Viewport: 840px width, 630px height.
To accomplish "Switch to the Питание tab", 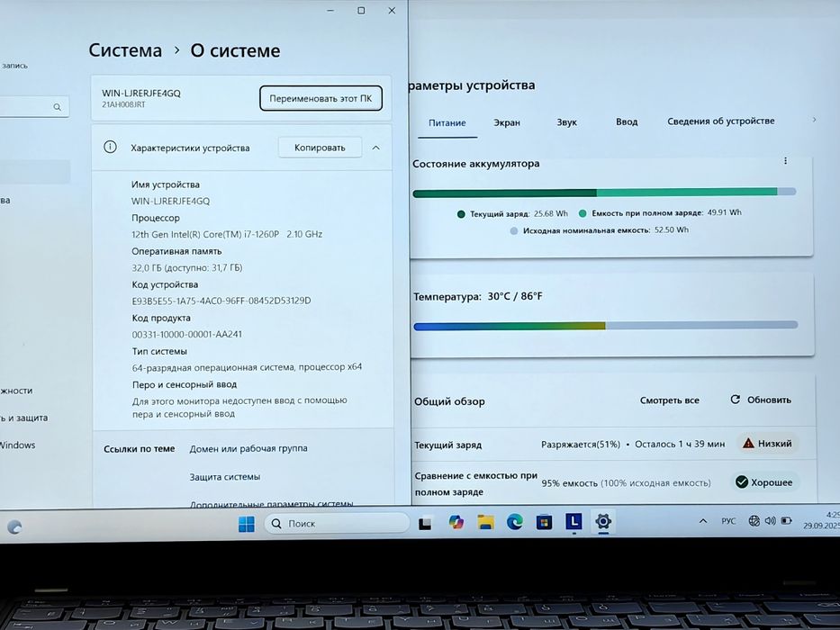I will [x=447, y=122].
